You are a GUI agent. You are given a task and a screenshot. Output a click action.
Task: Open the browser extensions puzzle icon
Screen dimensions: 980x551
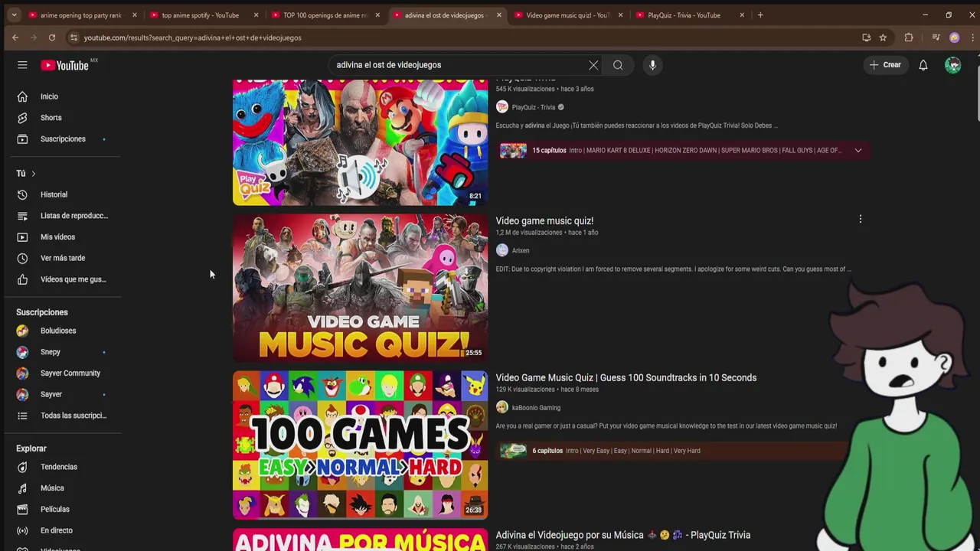[x=909, y=37]
